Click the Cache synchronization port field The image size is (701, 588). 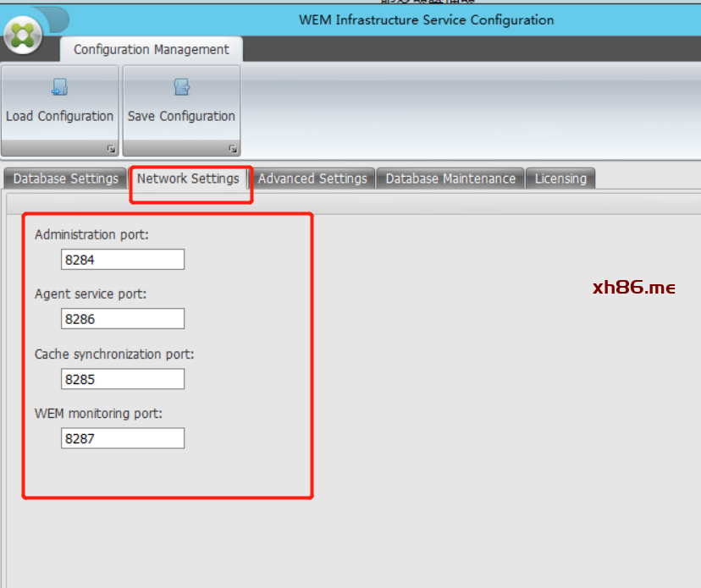tap(123, 379)
